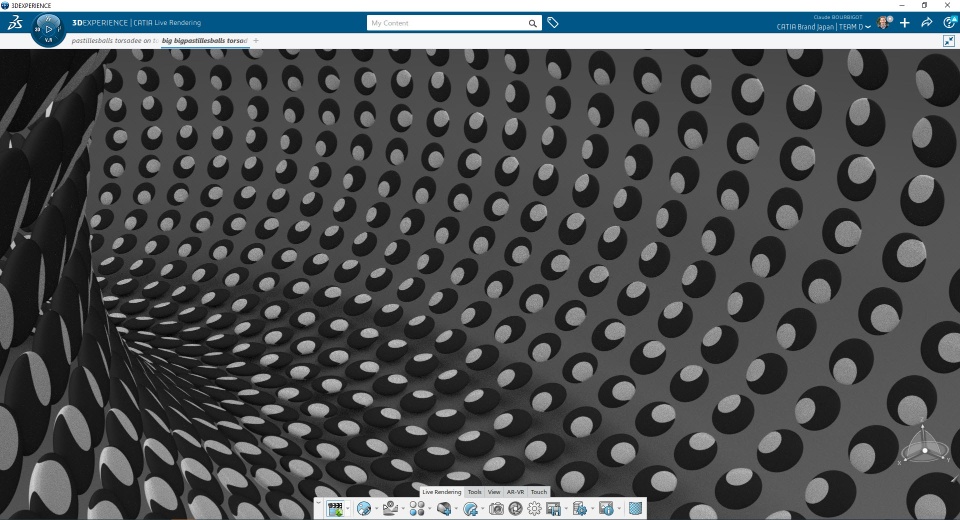960x520 pixels.
Task: Expand the film clapper icon dropdown
Action: pyautogui.click(x=348, y=508)
